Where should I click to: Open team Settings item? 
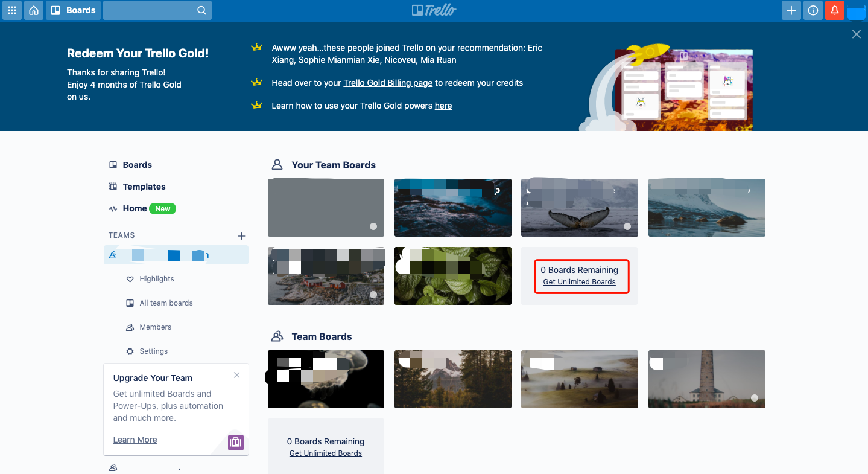pyautogui.click(x=153, y=351)
